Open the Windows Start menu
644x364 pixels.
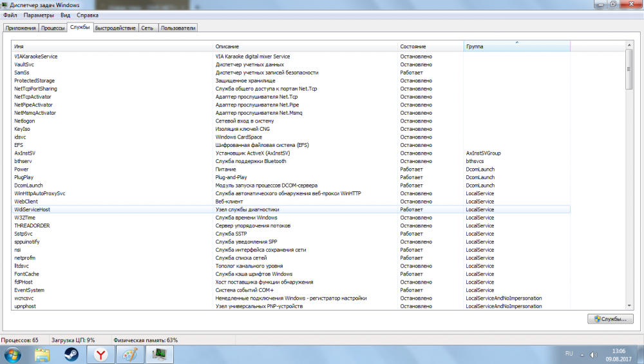[12, 354]
